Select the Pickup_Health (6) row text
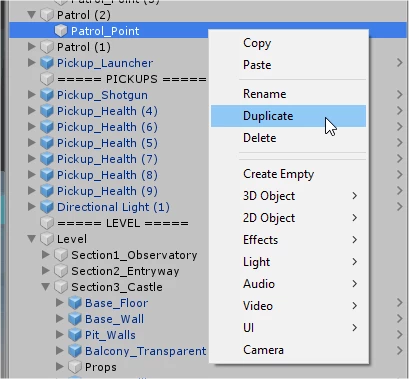The height and width of the screenshot is (379, 409). [107, 127]
